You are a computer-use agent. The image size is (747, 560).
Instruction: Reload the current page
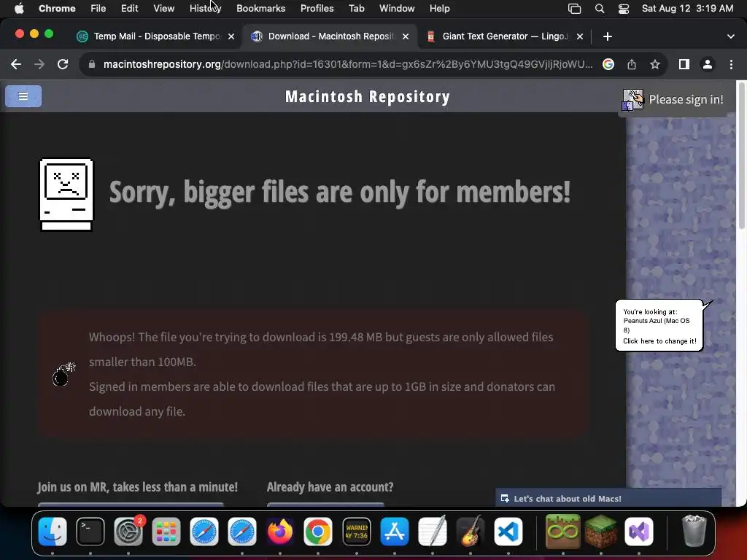click(x=63, y=64)
